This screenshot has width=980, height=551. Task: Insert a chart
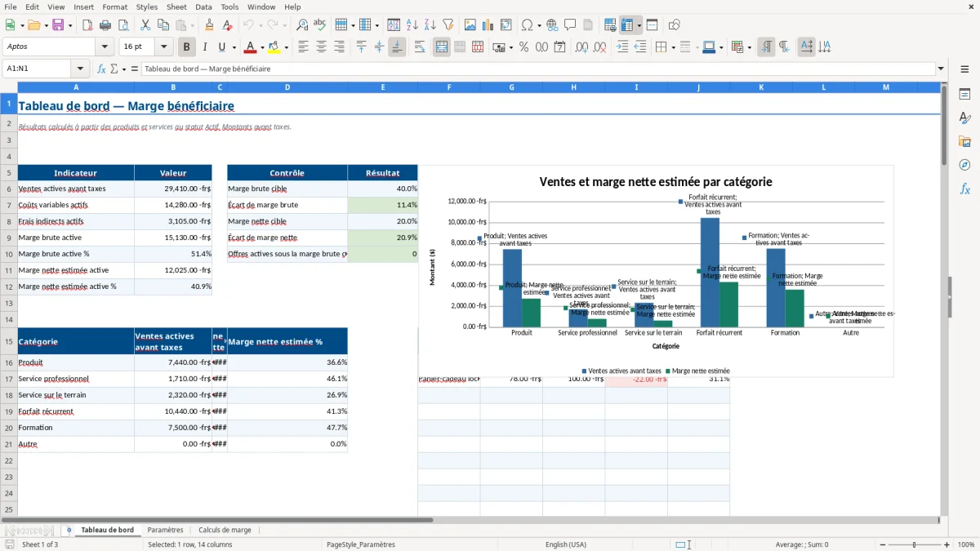click(x=488, y=25)
